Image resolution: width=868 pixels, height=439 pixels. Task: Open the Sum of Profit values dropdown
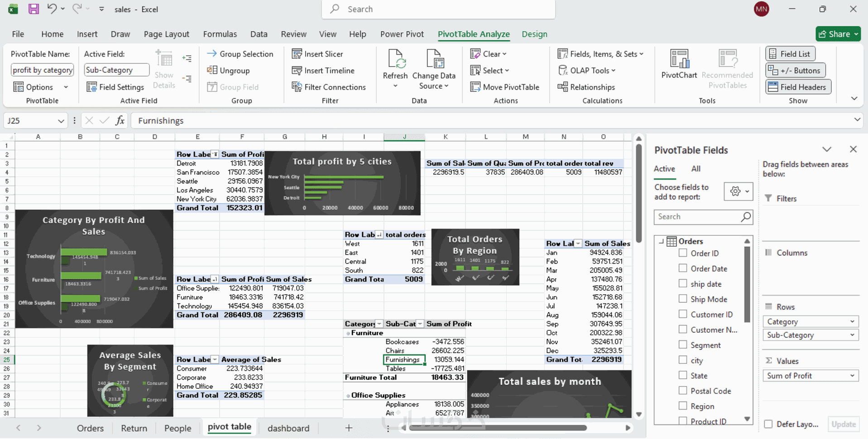852,376
